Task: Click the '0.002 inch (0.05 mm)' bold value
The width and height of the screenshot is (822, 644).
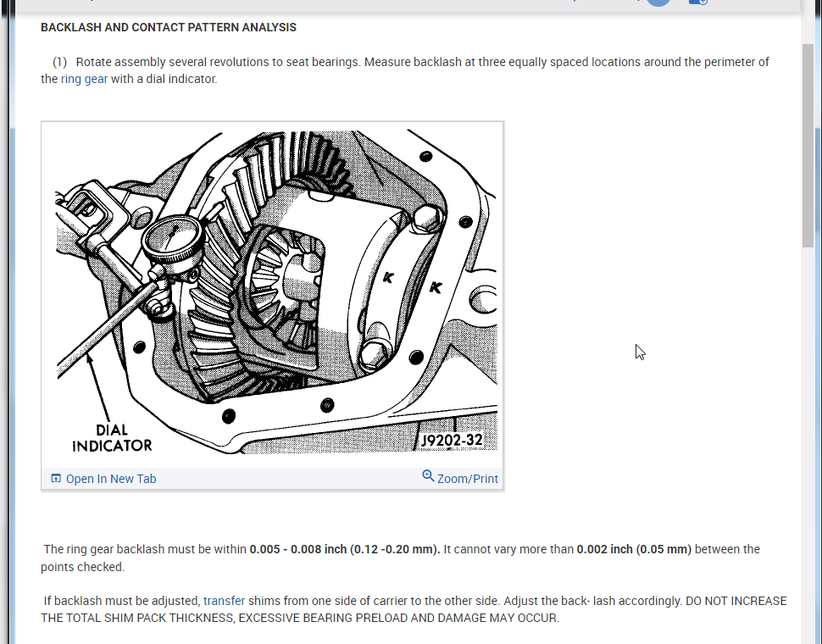Action: tap(634, 549)
